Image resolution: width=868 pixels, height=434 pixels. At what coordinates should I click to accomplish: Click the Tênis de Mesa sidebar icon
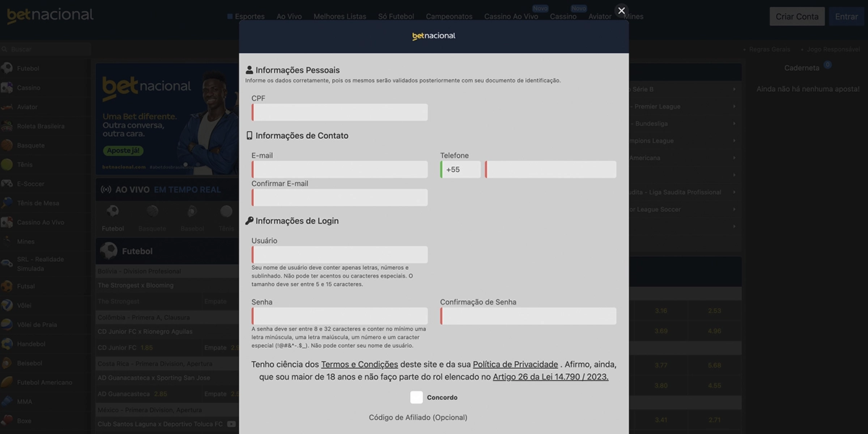7,203
